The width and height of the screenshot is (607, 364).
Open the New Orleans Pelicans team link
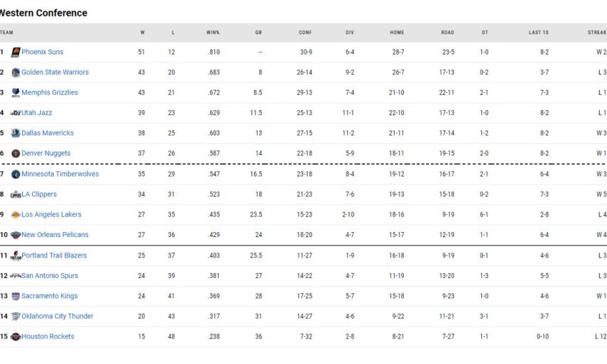(55, 235)
